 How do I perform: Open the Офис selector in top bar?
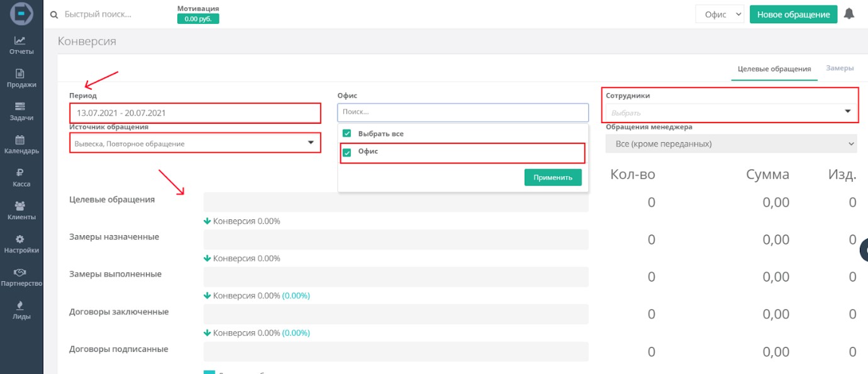point(720,14)
